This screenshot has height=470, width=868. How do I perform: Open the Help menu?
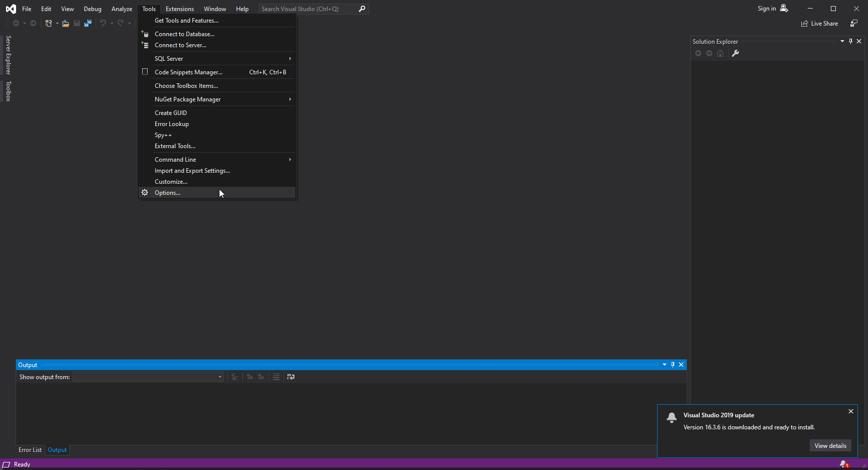tap(242, 9)
